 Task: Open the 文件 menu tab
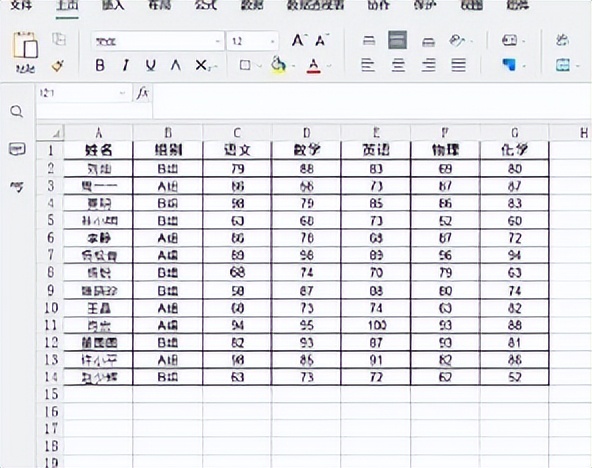pyautogui.click(x=21, y=5)
